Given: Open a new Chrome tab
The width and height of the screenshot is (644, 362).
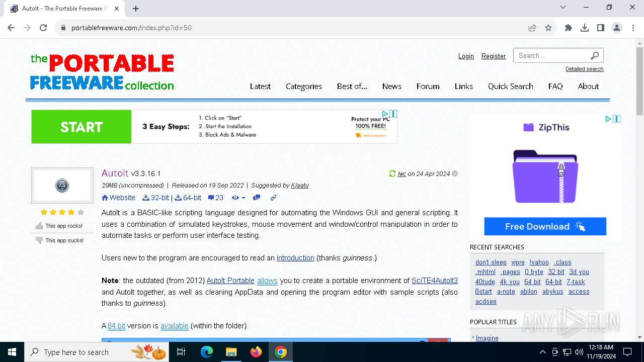Looking at the screenshot, I should pyautogui.click(x=136, y=9).
